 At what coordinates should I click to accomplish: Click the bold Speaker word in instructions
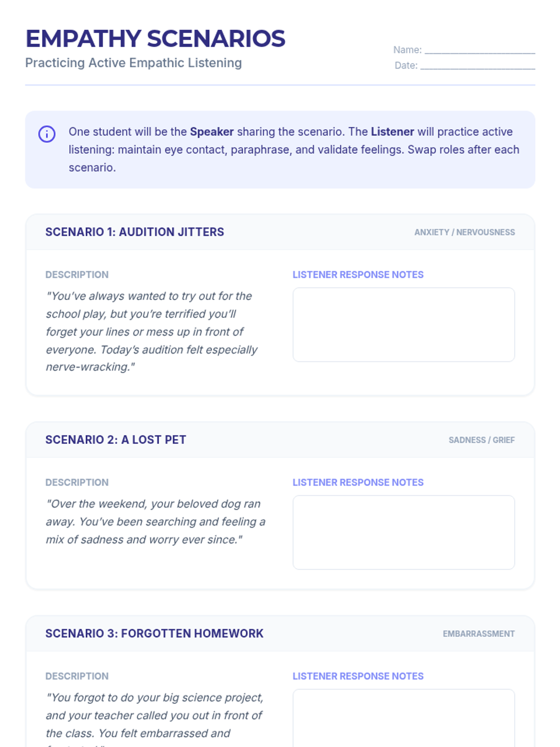coord(212,132)
